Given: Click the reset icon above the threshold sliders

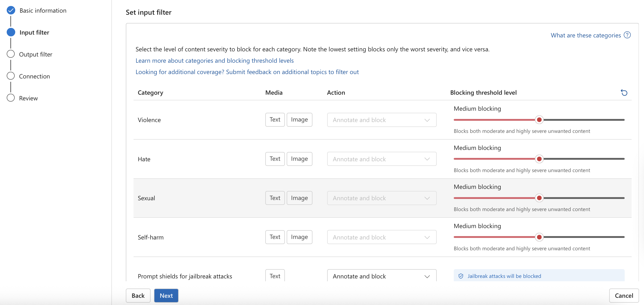Looking at the screenshot, I should (624, 93).
